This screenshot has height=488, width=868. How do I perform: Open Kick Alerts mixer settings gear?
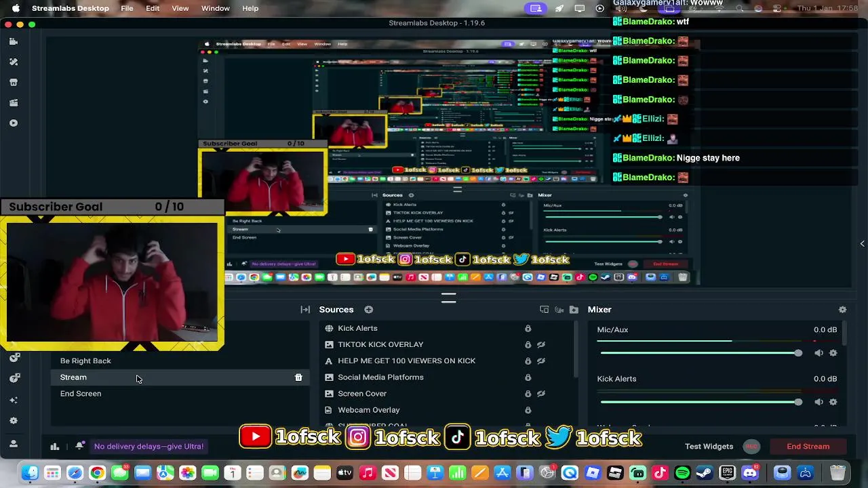point(833,402)
